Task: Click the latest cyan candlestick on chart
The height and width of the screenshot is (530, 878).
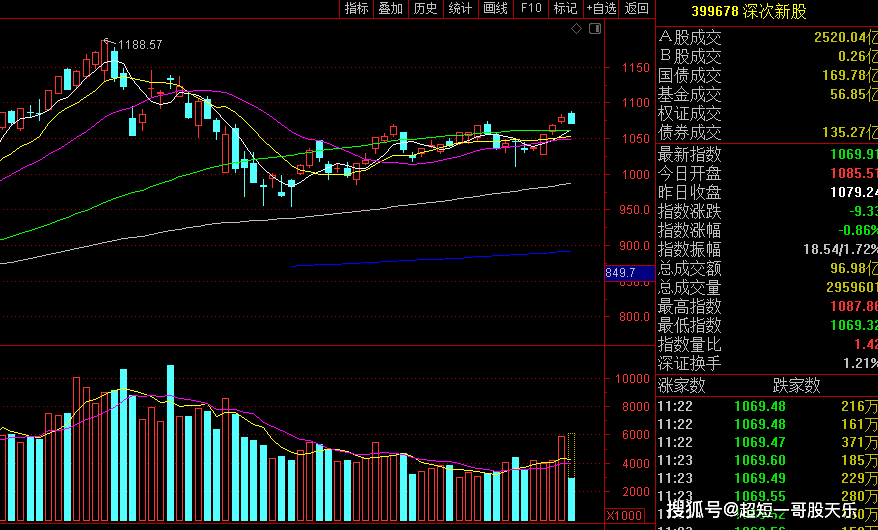Action: [x=572, y=118]
